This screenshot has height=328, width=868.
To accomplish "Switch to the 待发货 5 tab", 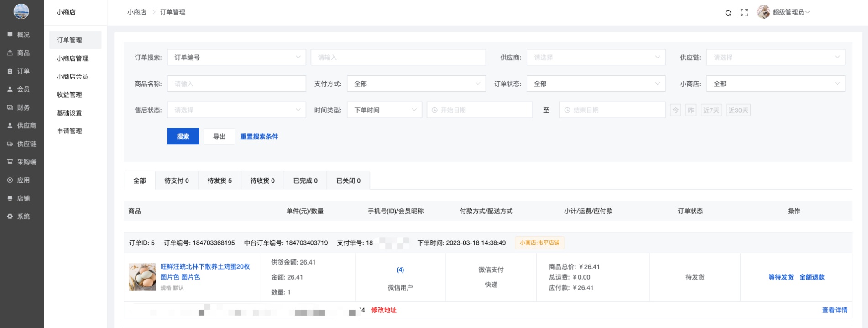I will 219,181.
